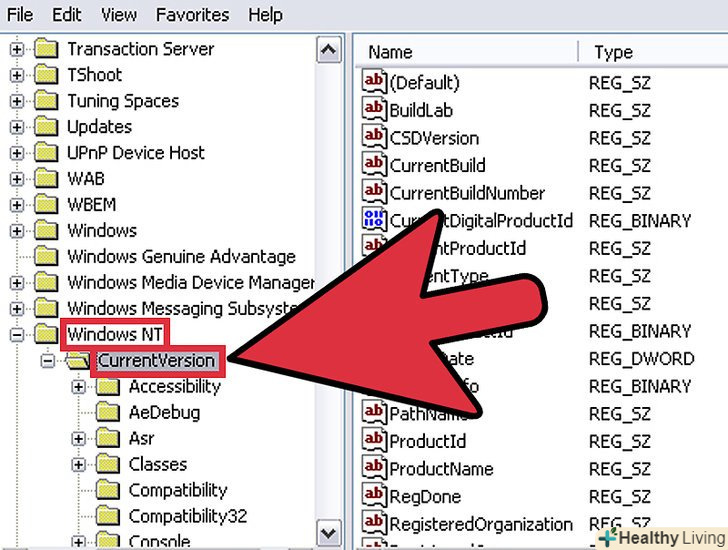728x550 pixels.
Task: Open the Help menu
Action: coord(265,15)
